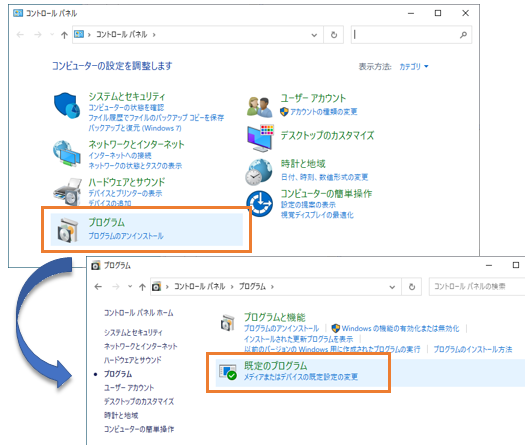The image size is (525, 445).
Task: Open the ハードウェアとサウンド printer icon
Action: 67,192
